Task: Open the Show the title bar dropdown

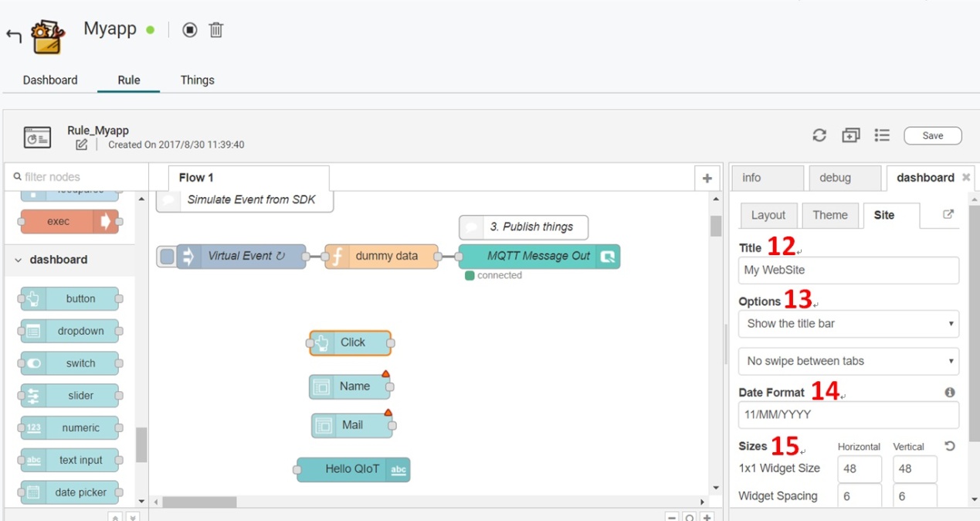Action: pyautogui.click(x=848, y=324)
